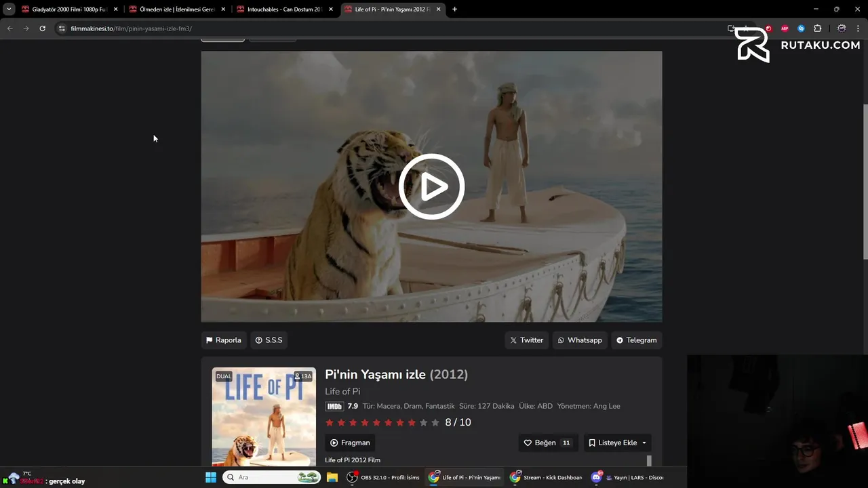The width and height of the screenshot is (868, 488).
Task: Open the Chrome Extensions puzzle menu
Action: (817, 28)
